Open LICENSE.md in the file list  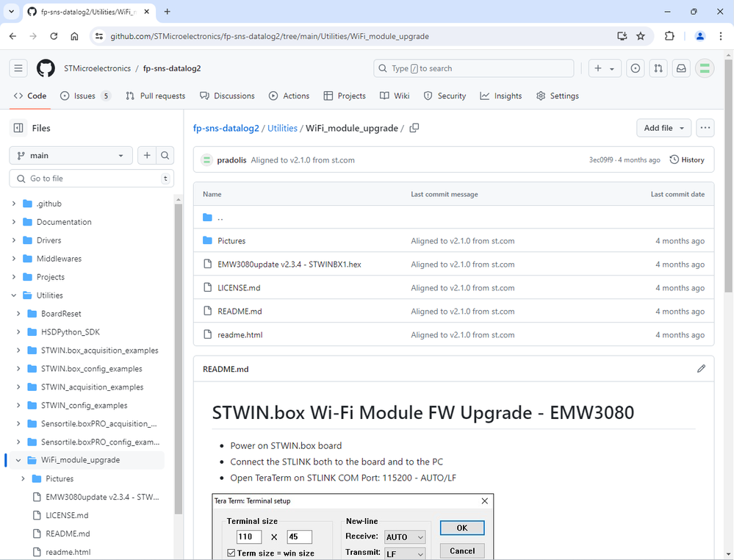(x=239, y=288)
